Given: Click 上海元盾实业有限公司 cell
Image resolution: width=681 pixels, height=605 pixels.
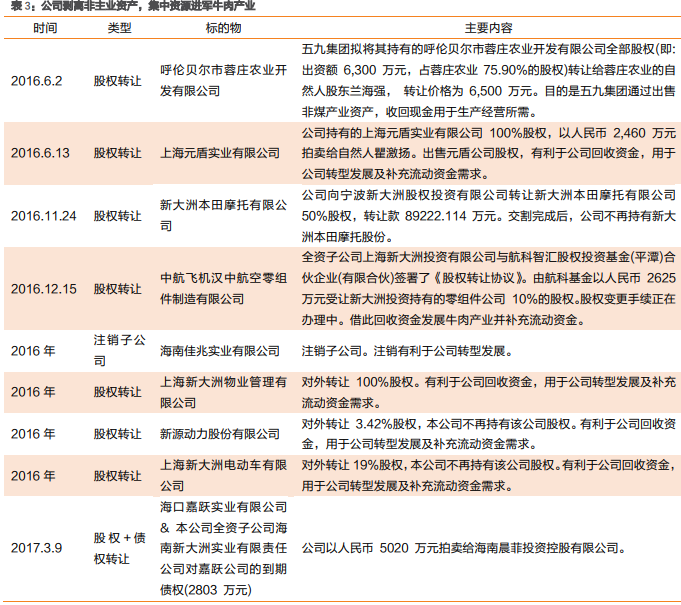Looking at the screenshot, I should pyautogui.click(x=220, y=153).
